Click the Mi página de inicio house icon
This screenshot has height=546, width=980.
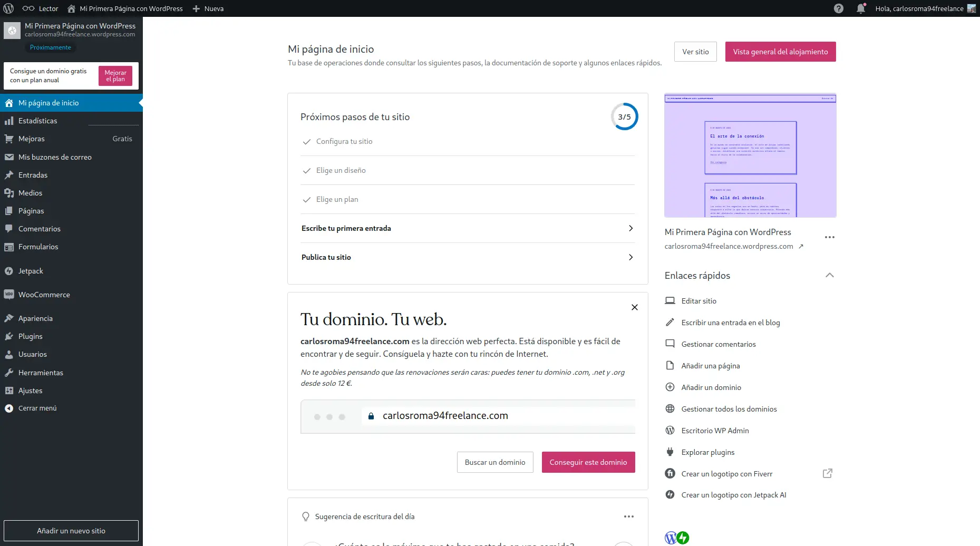[x=9, y=103]
